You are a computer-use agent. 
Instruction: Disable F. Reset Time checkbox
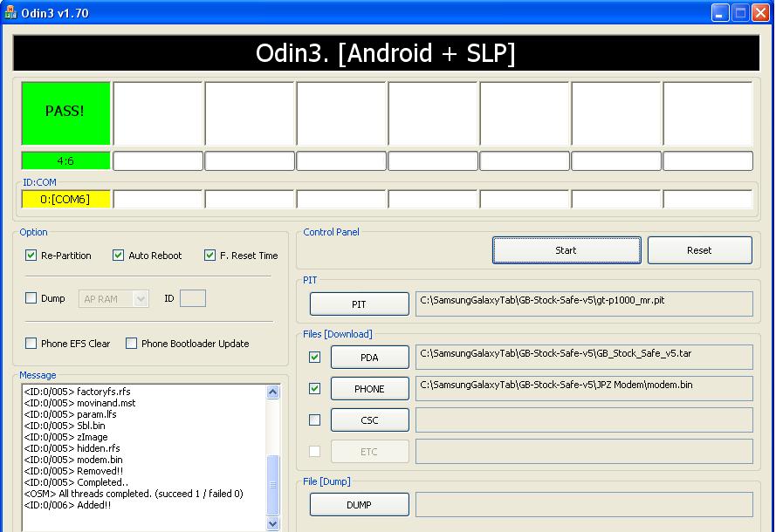click(209, 256)
